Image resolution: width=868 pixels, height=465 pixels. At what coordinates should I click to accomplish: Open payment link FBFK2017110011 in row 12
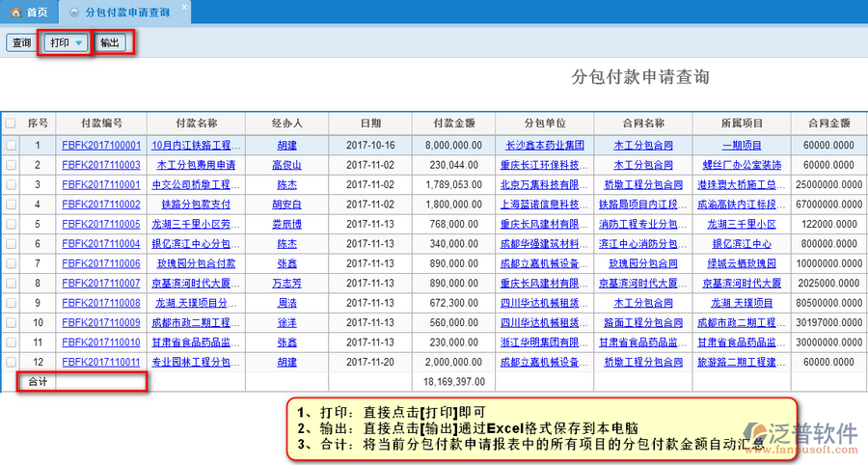(101, 362)
